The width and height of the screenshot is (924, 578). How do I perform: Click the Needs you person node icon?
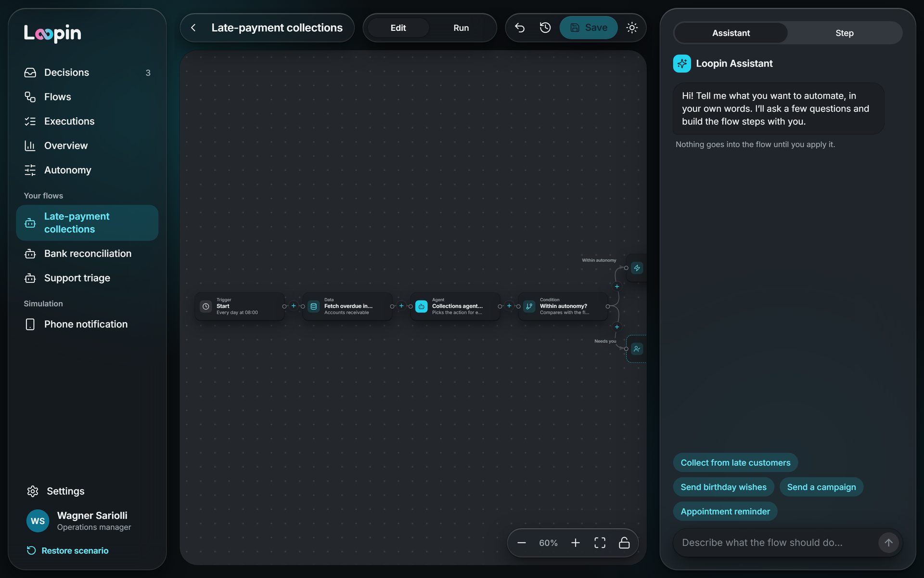[637, 349]
